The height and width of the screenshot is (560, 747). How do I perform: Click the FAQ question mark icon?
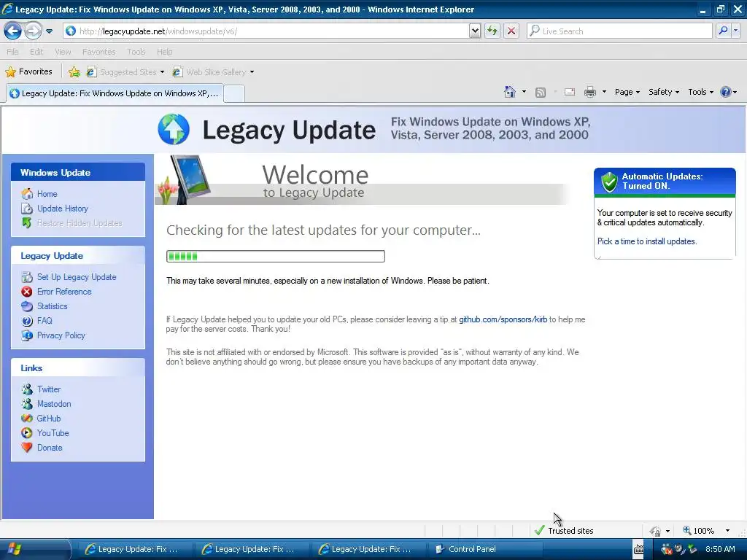(27, 321)
